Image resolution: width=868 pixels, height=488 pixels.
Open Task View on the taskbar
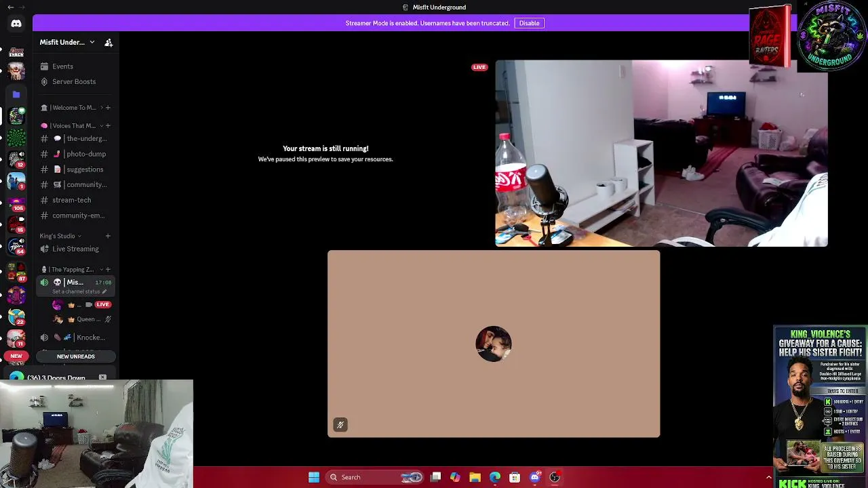point(436,477)
